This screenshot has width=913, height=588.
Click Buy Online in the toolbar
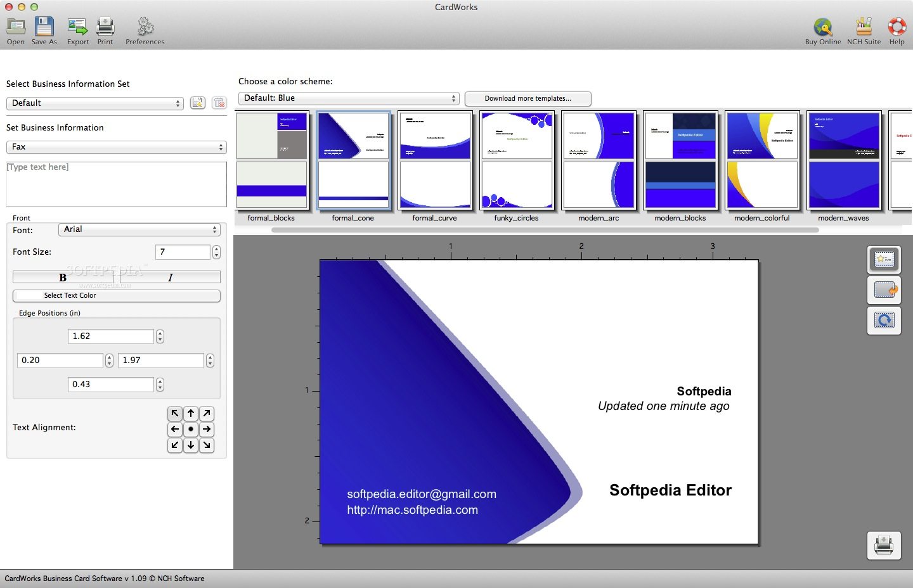point(822,29)
